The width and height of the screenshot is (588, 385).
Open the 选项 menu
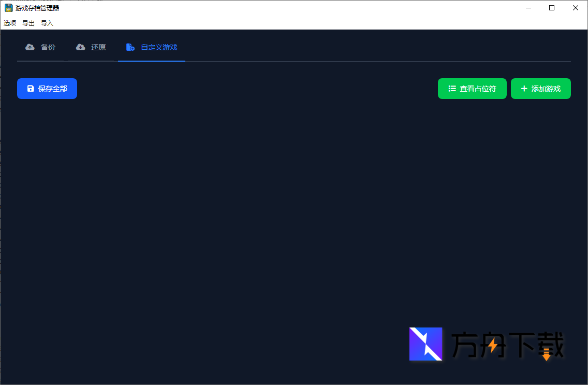pos(9,23)
